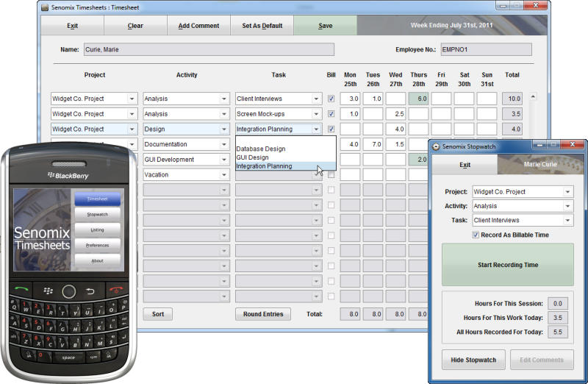This screenshot has width=588, height=384.
Task: Click Set As Default button
Action: (x=262, y=26)
